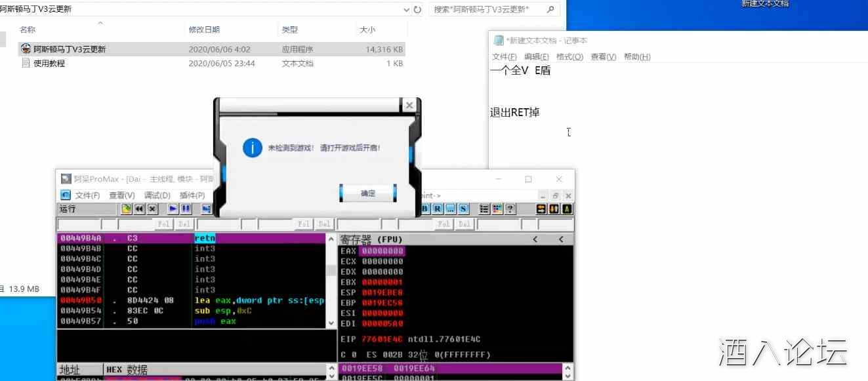Open breakpoints window with B icon

click(425, 209)
